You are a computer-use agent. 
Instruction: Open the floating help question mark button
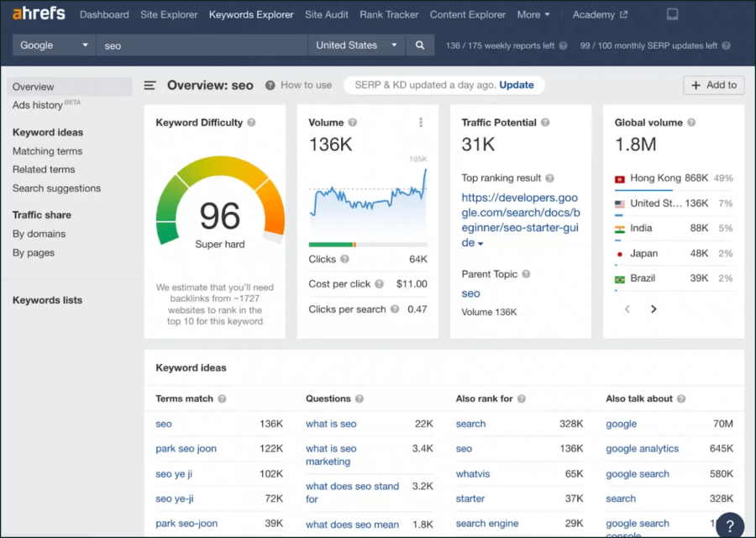coord(730,525)
